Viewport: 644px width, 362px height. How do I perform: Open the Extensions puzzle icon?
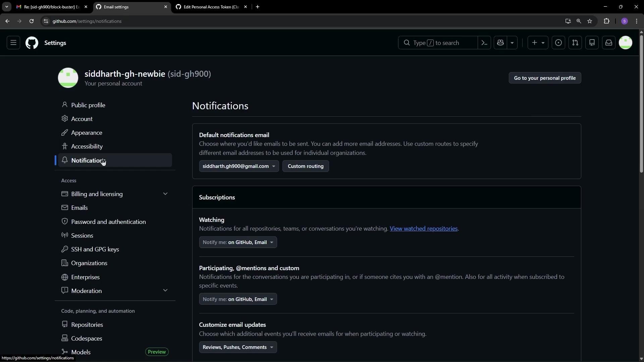(606, 21)
